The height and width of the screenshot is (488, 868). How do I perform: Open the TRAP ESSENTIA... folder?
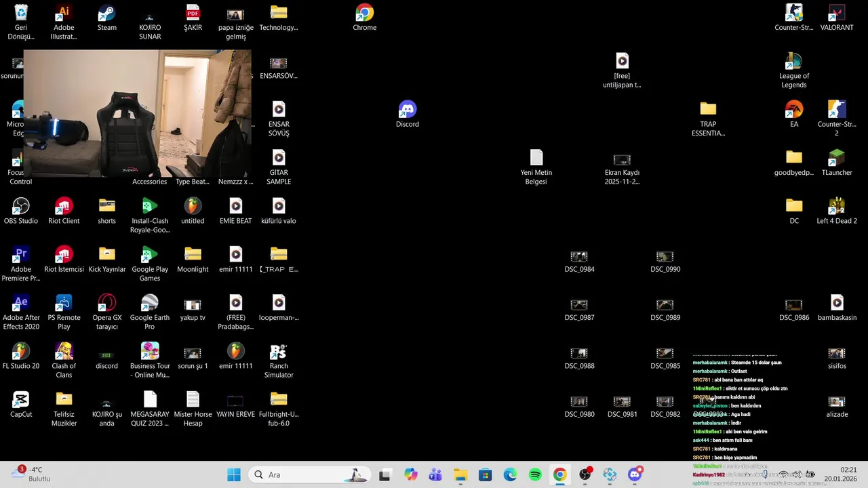(708, 118)
